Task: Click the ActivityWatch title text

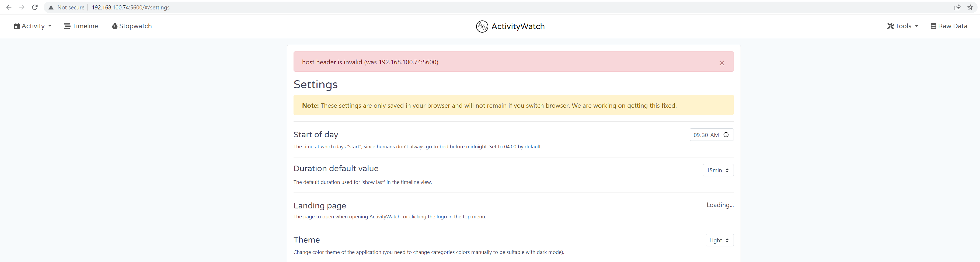Action: click(518, 26)
